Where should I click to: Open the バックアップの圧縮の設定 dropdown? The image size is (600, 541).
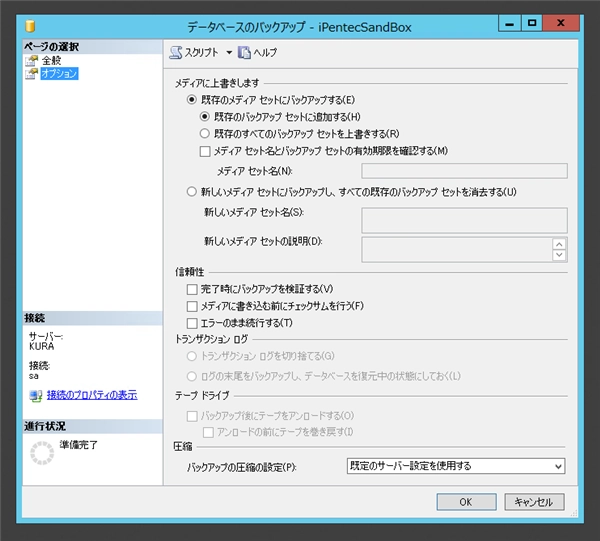click(456, 466)
